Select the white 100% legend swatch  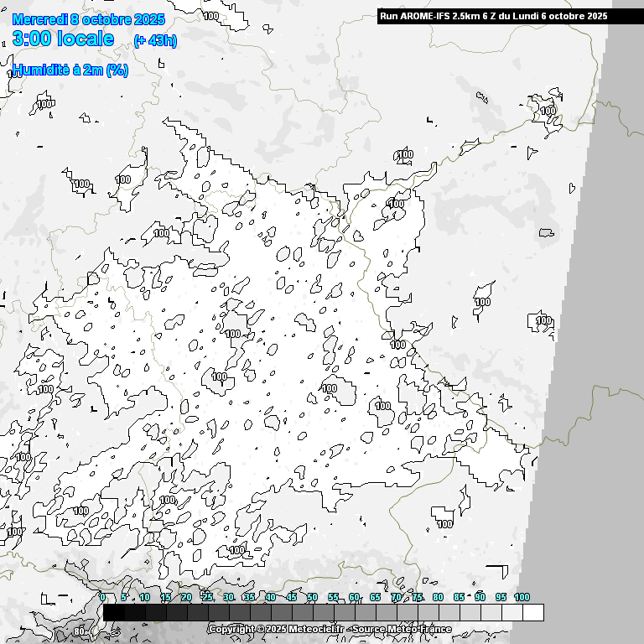pyautogui.click(x=533, y=613)
